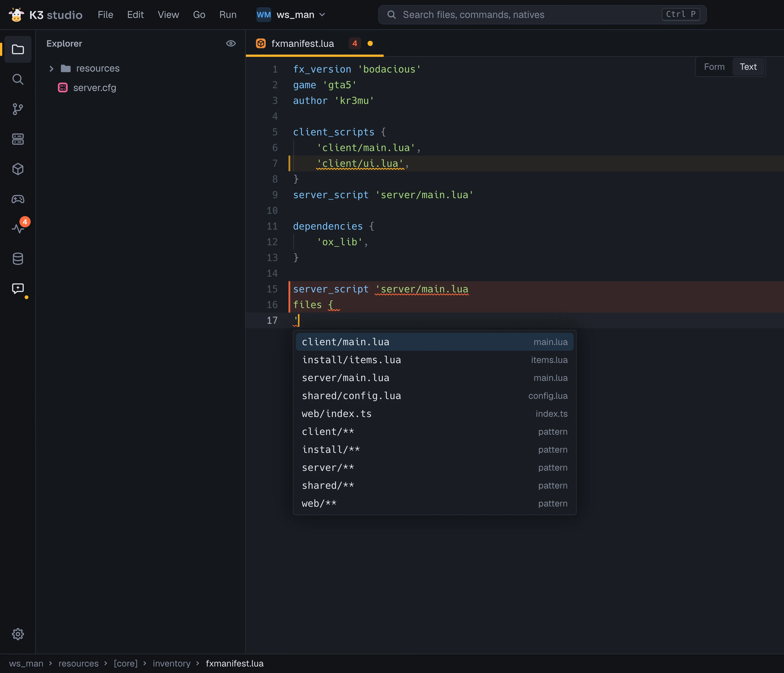Choose shared/** pattern suggestion
Image resolution: width=784 pixels, height=673 pixels.
click(x=434, y=486)
